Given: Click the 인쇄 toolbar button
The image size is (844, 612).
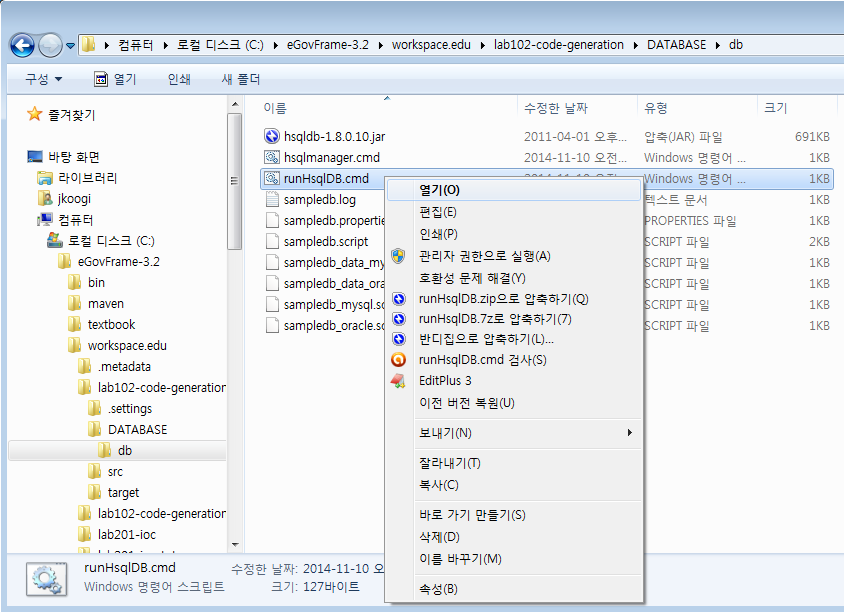Looking at the screenshot, I should (179, 79).
